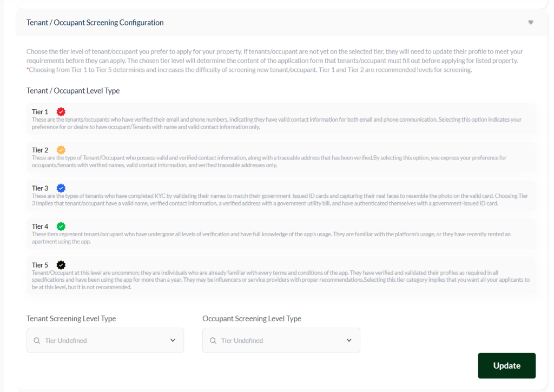Collapse the Screening Configuration section arrow
Image resolution: width=554 pixels, height=392 pixels.
(x=531, y=23)
